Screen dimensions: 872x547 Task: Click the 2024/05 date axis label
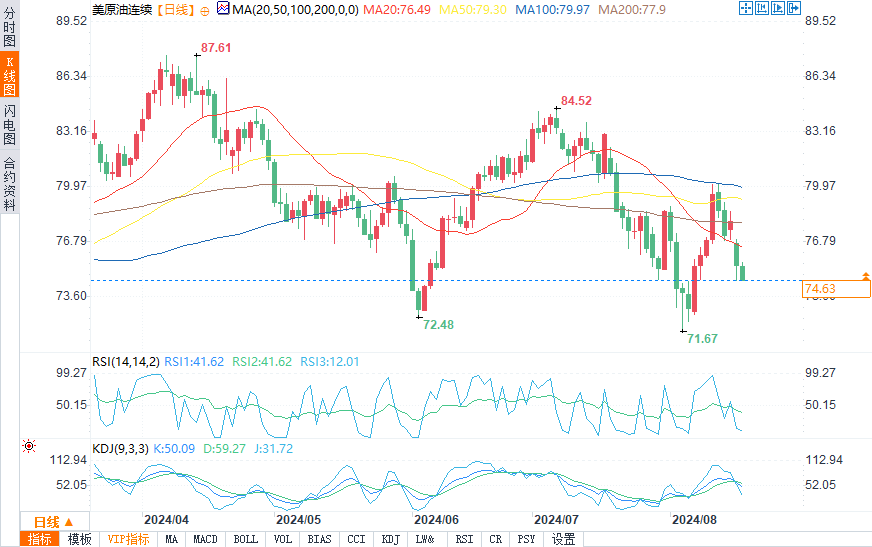[299, 520]
